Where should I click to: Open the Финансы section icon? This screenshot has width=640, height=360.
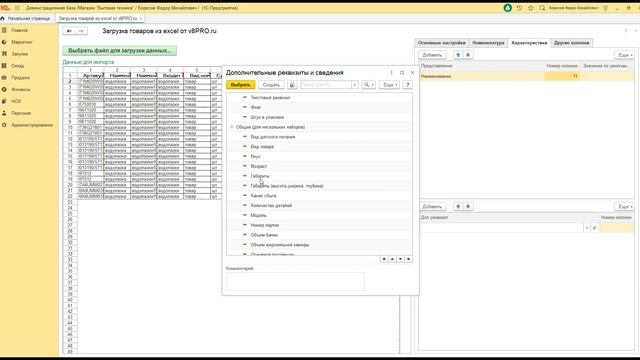click(4, 89)
